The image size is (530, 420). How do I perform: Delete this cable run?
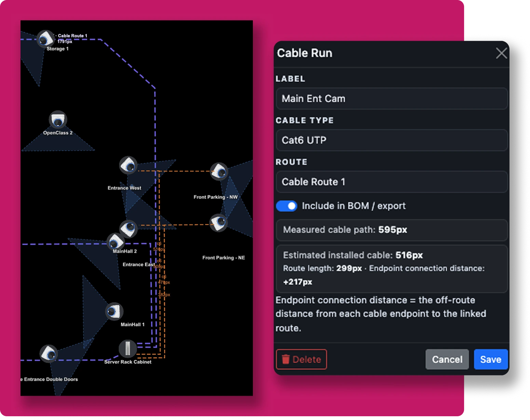[301, 359]
